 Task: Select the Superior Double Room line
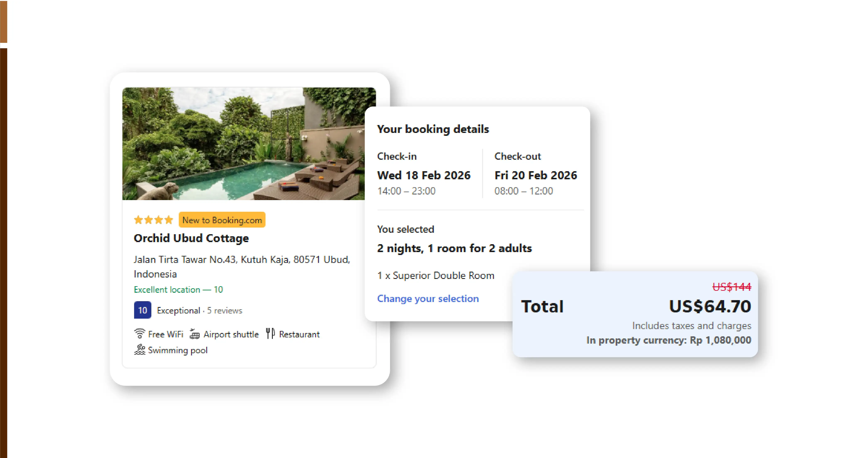436,275
